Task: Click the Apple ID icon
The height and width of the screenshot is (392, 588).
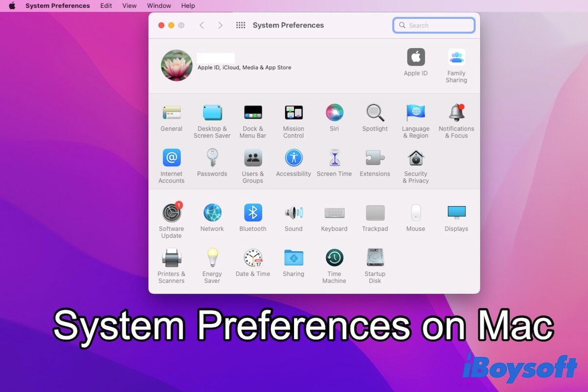Action: click(x=416, y=58)
